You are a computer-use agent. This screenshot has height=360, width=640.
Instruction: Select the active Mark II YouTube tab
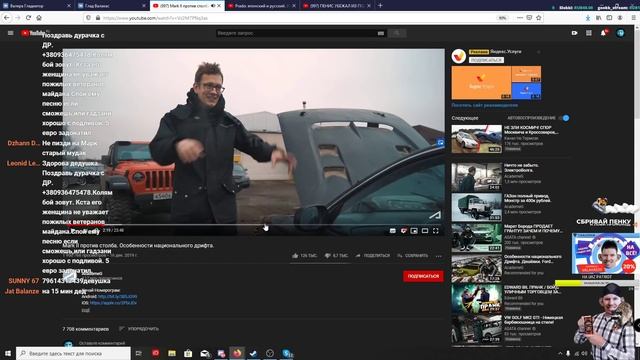click(187, 6)
